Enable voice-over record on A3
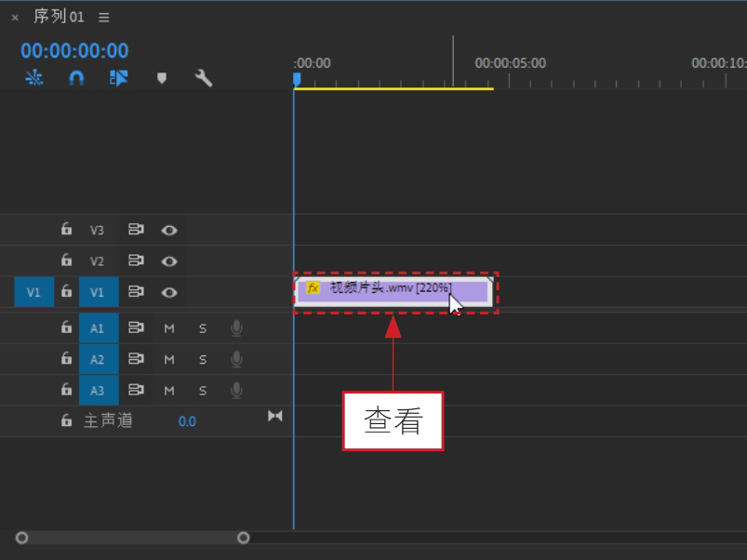Image resolution: width=747 pixels, height=560 pixels. 236,391
